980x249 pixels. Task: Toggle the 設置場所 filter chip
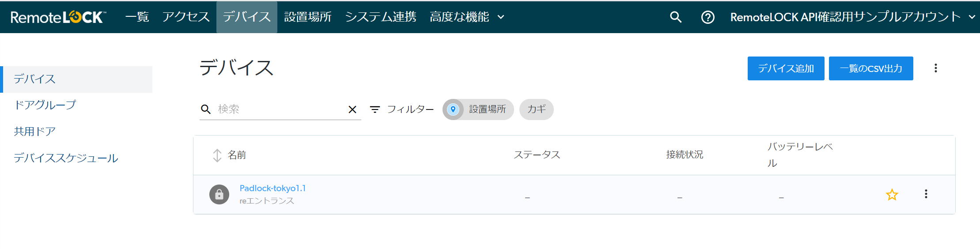click(478, 109)
